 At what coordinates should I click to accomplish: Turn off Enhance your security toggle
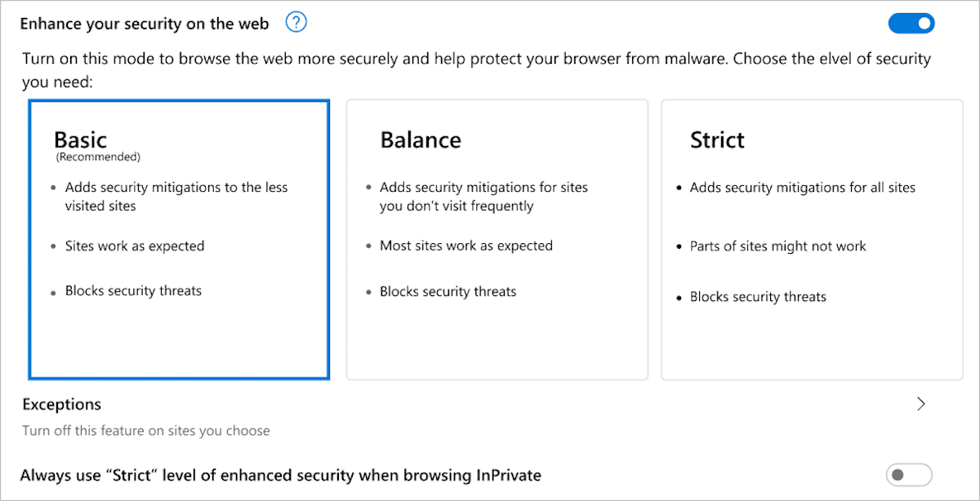pos(911,24)
